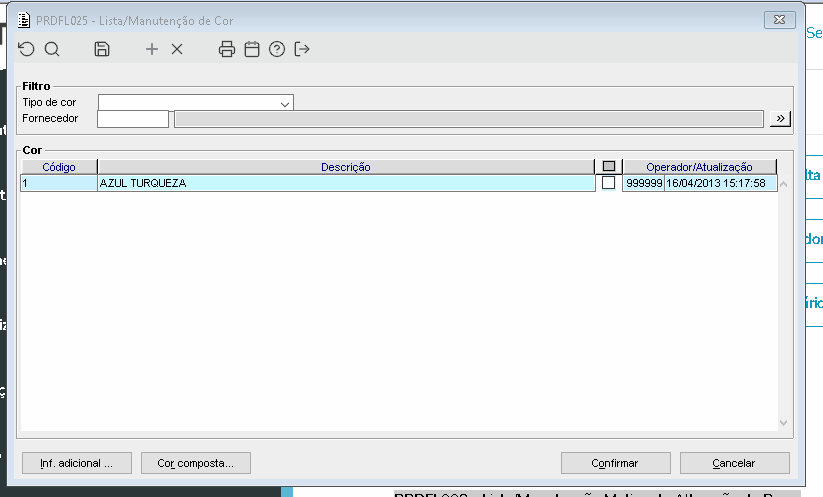Select the Código column header
The image size is (823, 497).
59,167
